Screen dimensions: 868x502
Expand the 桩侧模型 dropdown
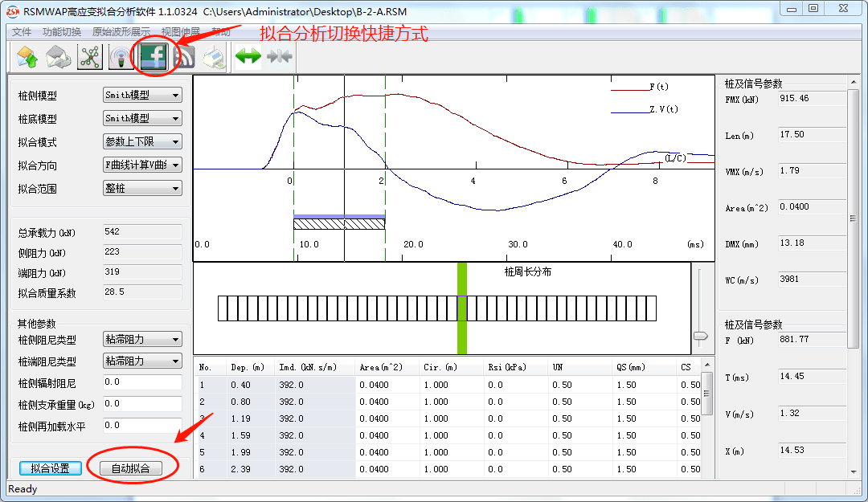coord(175,96)
